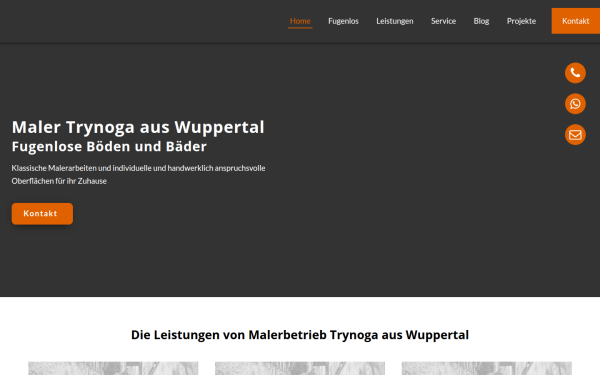Open the WhatsApp chat icon
This screenshot has height=375, width=600.
click(575, 104)
